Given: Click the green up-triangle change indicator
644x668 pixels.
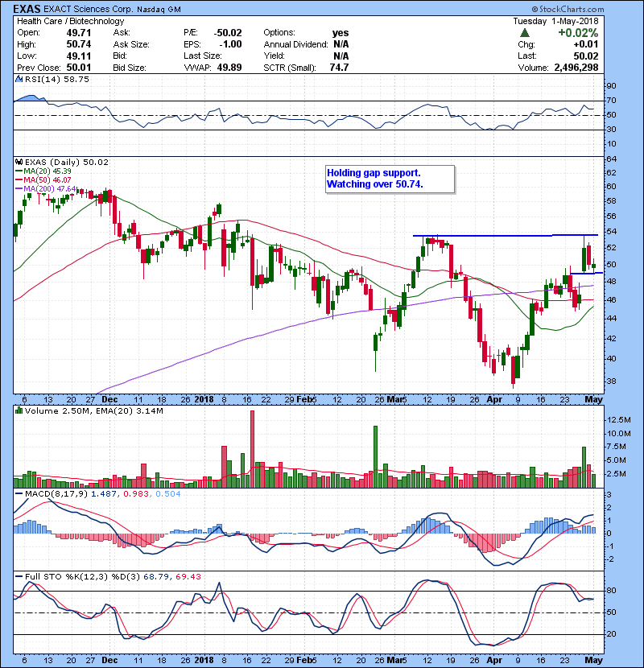Looking at the screenshot, I should [x=525, y=33].
